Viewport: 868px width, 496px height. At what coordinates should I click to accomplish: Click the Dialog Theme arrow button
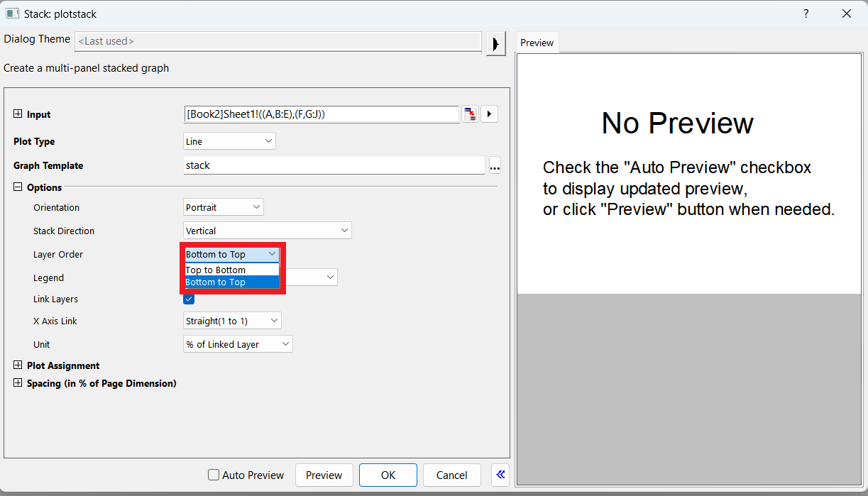point(496,42)
